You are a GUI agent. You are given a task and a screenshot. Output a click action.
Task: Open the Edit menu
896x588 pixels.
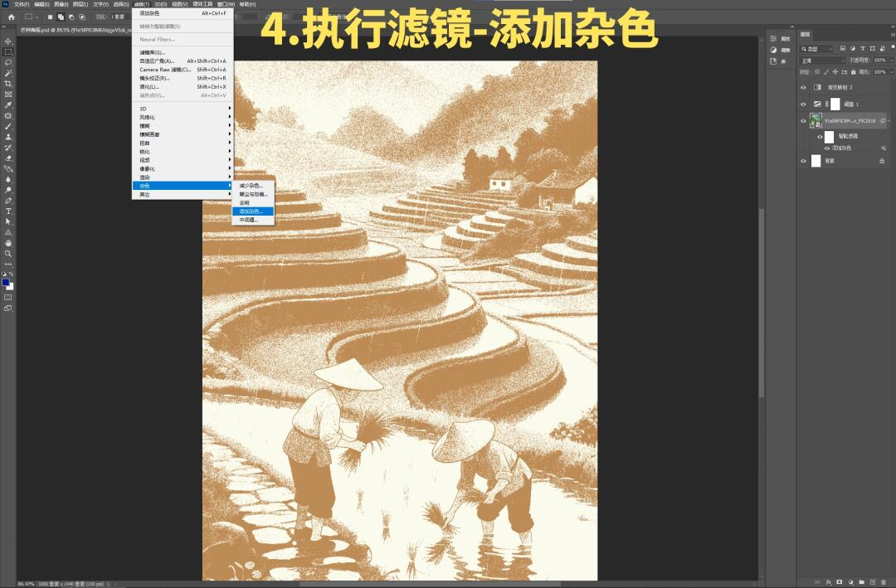coord(41,4)
